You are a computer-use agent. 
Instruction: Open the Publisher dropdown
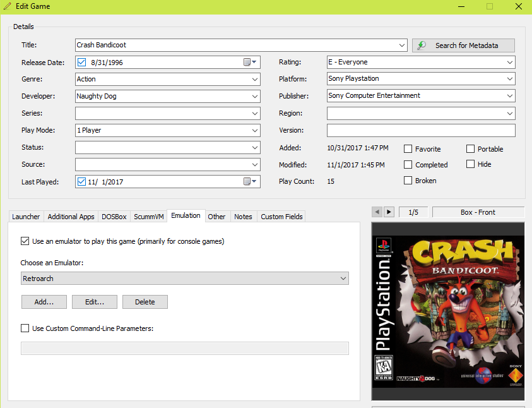tap(510, 96)
